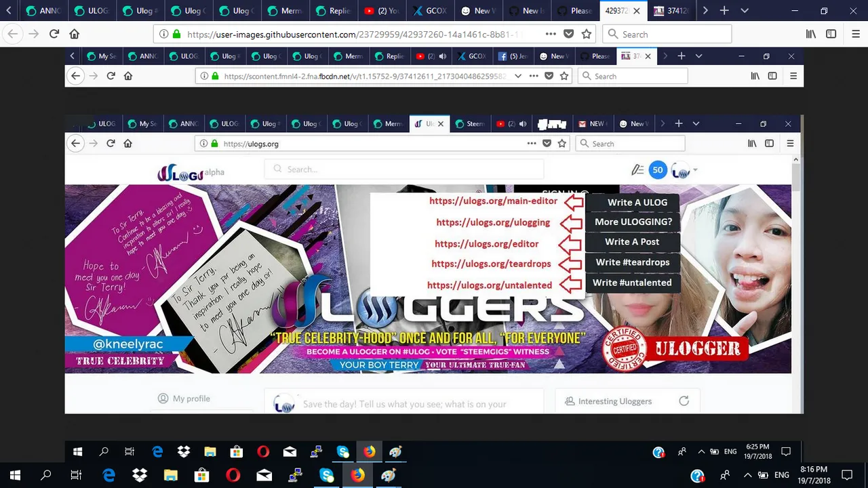The width and height of the screenshot is (868, 488).
Task: Open Opera browser from the bottom taskbar
Action: [x=233, y=475]
